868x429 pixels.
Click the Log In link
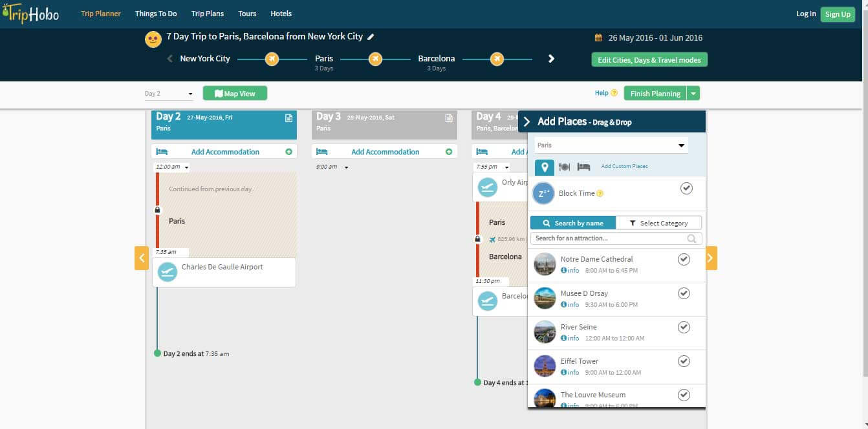(806, 14)
